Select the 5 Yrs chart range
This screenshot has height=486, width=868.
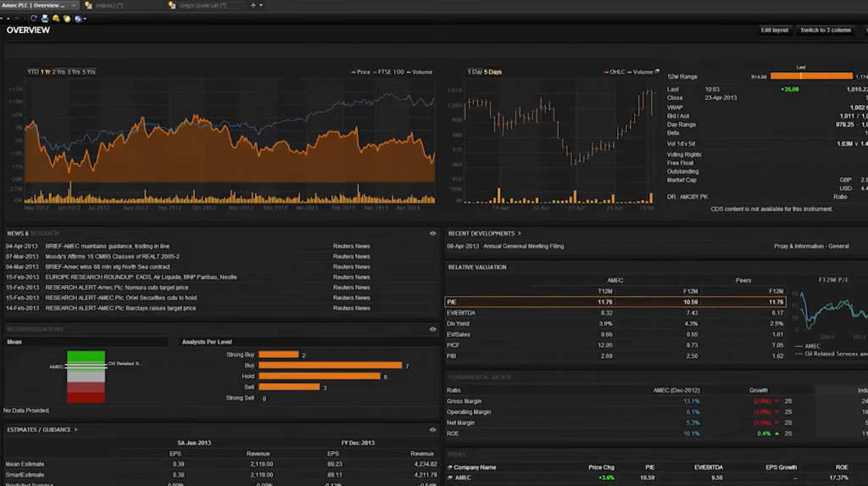coord(89,72)
